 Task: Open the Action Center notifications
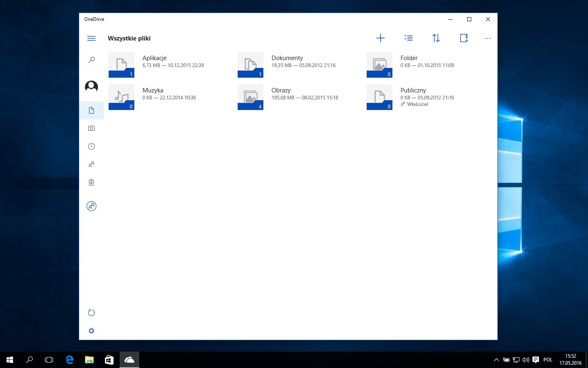tap(536, 360)
